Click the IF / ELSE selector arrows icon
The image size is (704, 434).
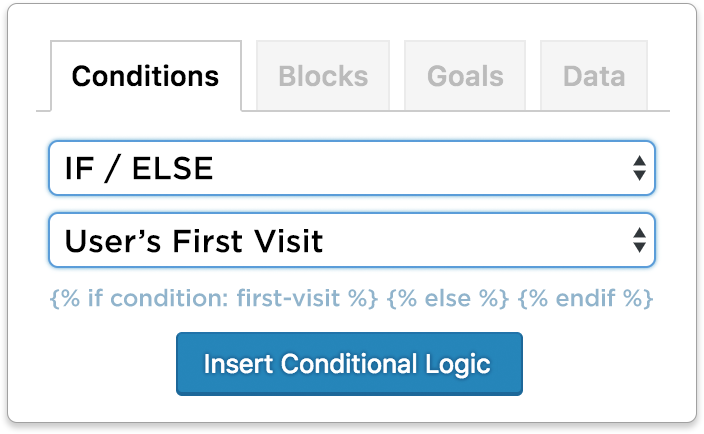639,168
